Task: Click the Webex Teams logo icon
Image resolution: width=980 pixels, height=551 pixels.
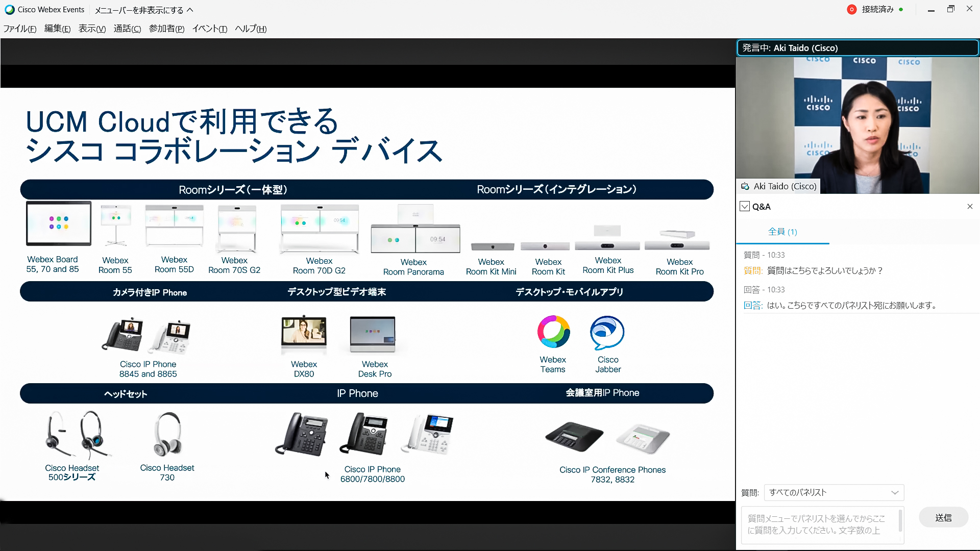Action: click(x=553, y=332)
